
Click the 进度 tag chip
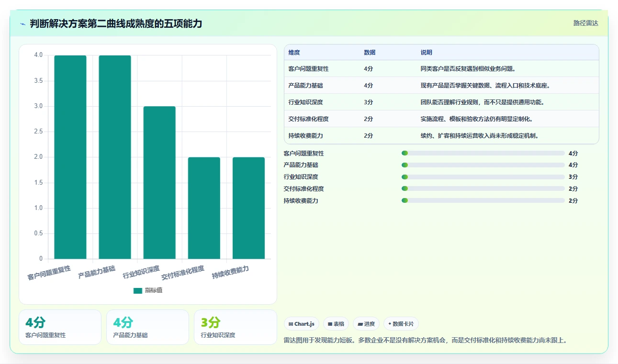click(x=366, y=324)
